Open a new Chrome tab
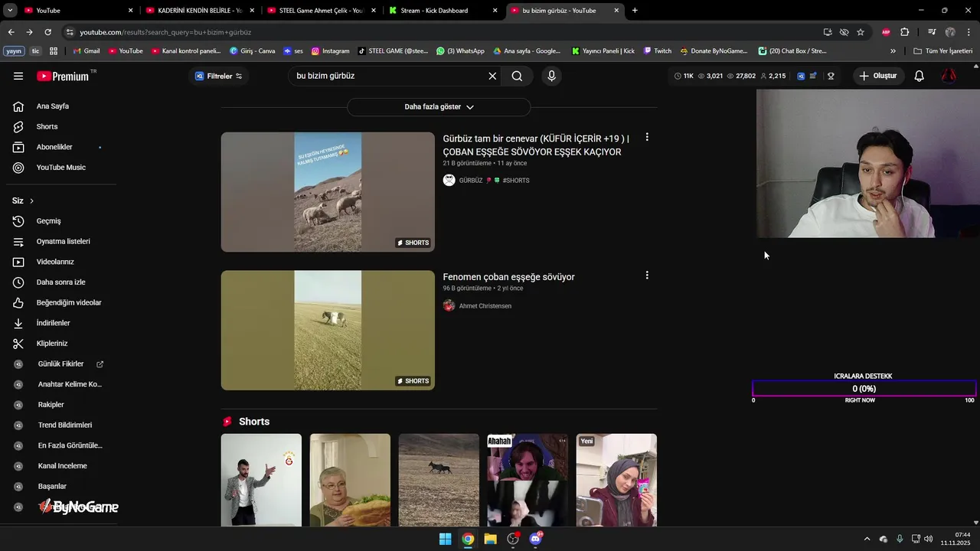 (635, 11)
